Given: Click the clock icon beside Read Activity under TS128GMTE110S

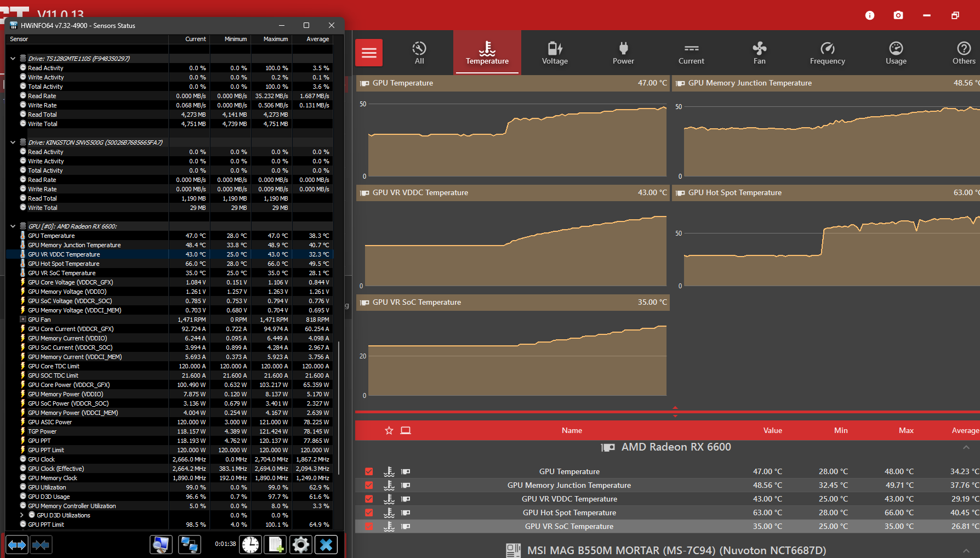Looking at the screenshot, I should tap(23, 68).
